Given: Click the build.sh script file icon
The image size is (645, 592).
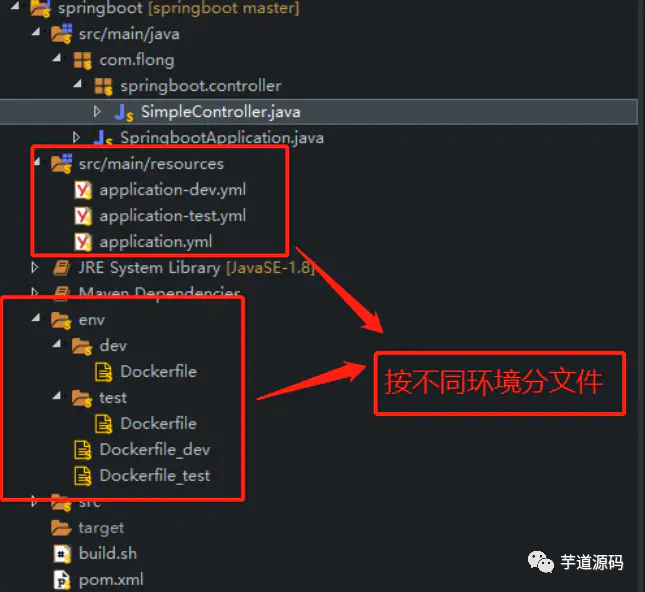Looking at the screenshot, I should pyautogui.click(x=63, y=554).
